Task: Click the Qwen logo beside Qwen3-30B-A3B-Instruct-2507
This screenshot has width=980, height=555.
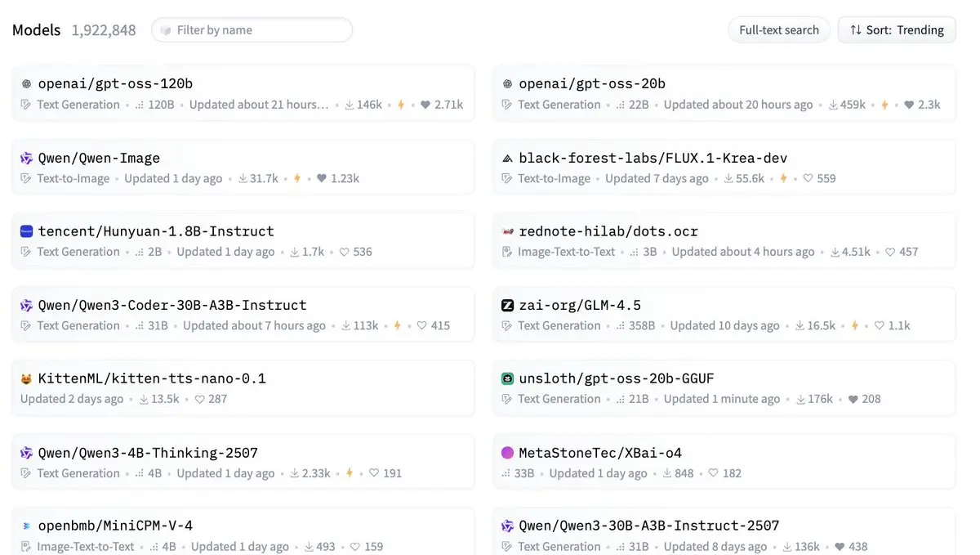Action: tap(507, 526)
